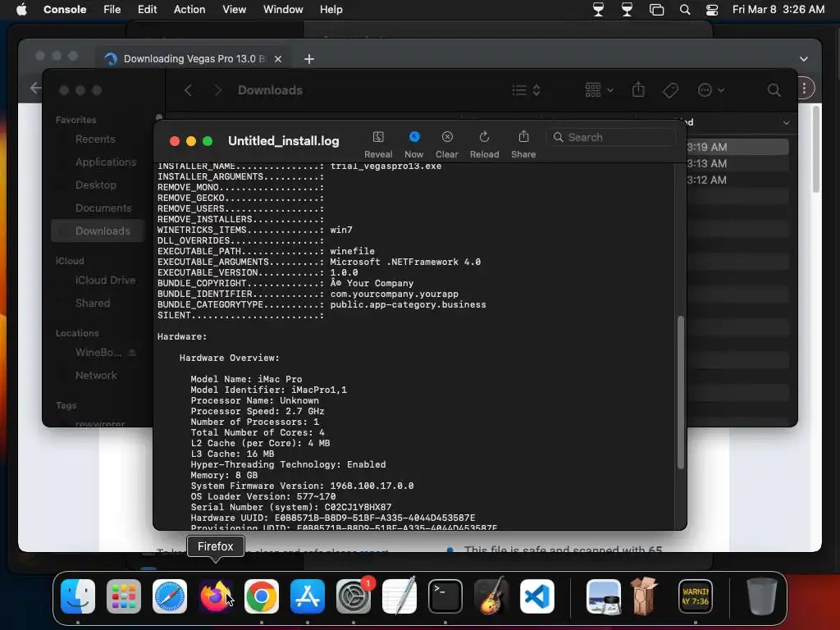Open Safari from the Dock
Image resolution: width=840 pixels, height=630 pixels.
coord(170,596)
